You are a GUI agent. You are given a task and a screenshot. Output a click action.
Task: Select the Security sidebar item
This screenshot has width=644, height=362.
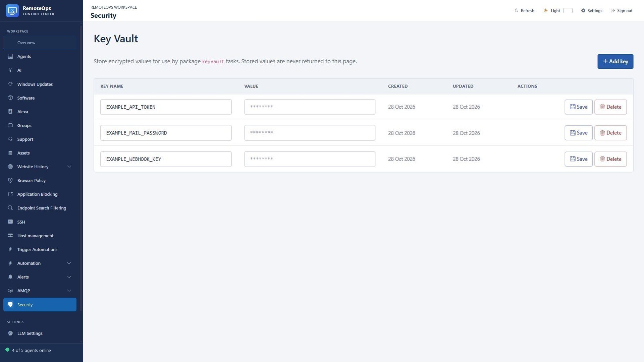40,305
